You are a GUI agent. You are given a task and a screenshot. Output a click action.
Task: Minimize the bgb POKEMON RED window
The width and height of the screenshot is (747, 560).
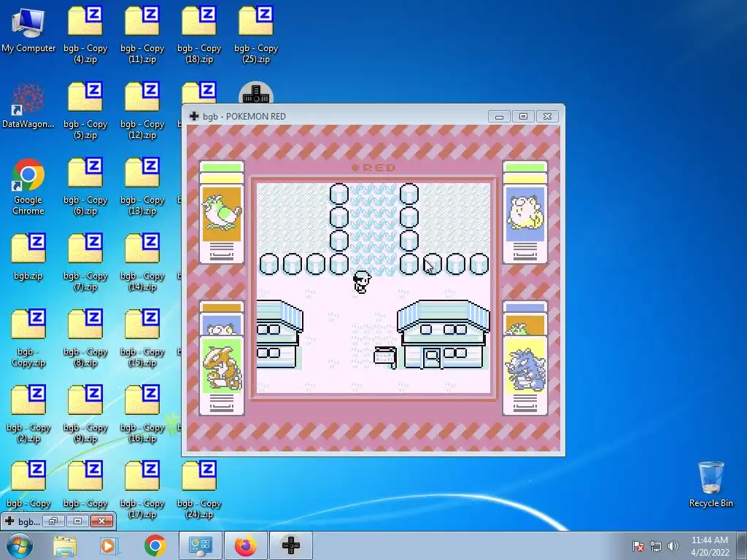pos(499,116)
